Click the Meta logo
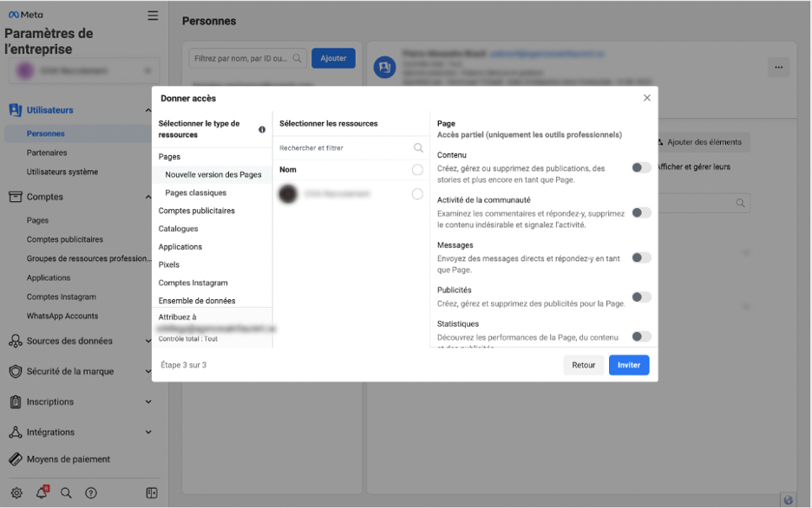Screen dimensions: 812x508 coord(25,15)
